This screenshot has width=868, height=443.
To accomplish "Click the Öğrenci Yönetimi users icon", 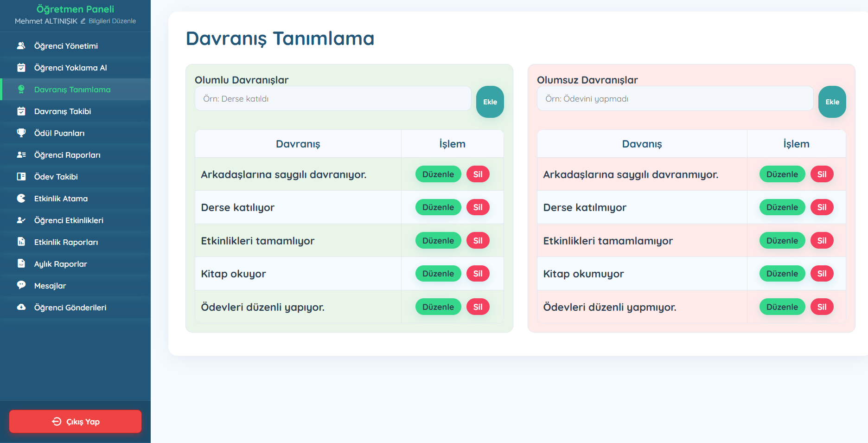I will coord(21,46).
